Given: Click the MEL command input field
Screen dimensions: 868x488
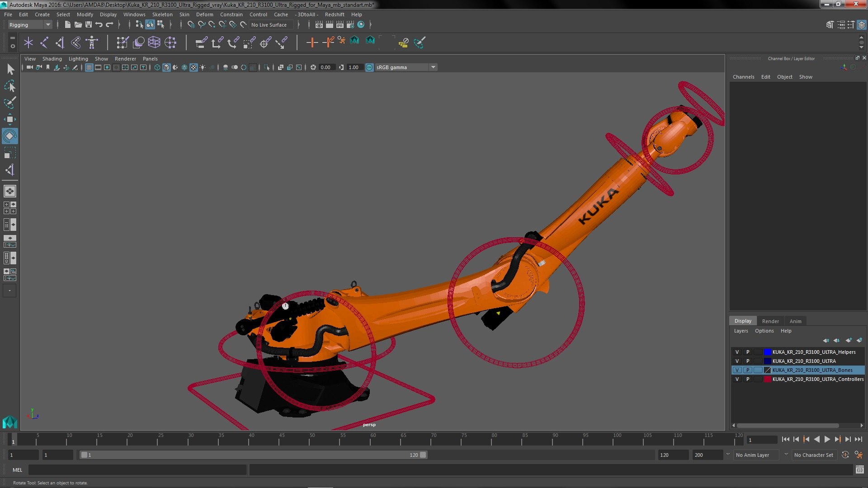Looking at the screenshot, I should 137,470.
